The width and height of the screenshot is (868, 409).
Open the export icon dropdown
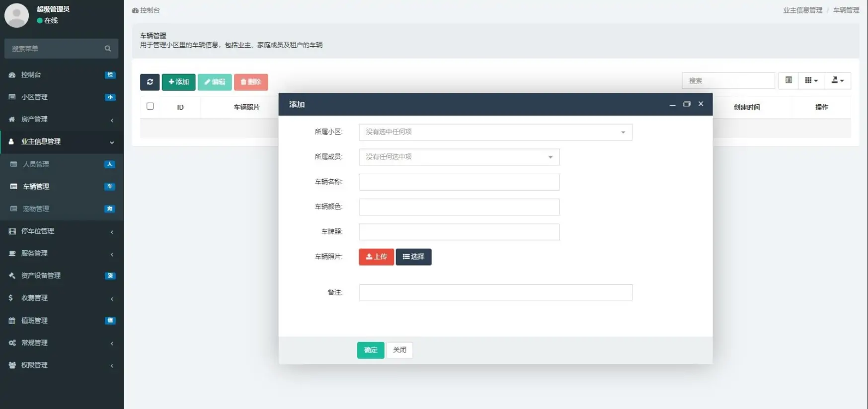(838, 80)
